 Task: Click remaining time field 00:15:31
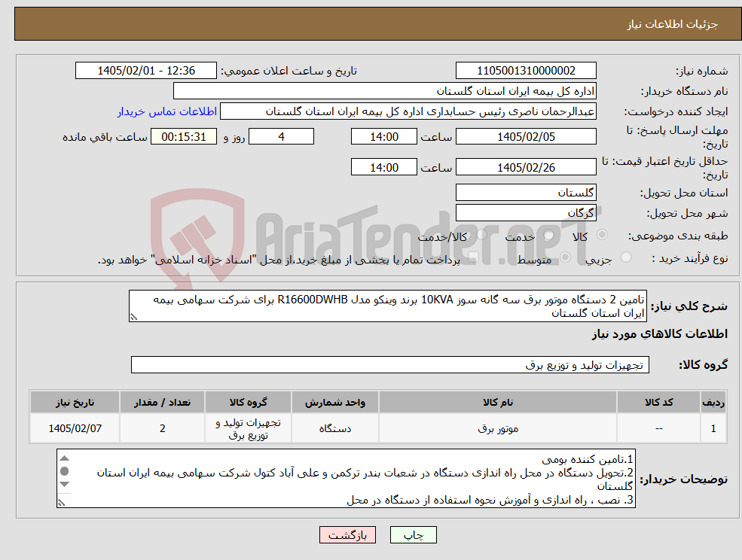coord(184,137)
